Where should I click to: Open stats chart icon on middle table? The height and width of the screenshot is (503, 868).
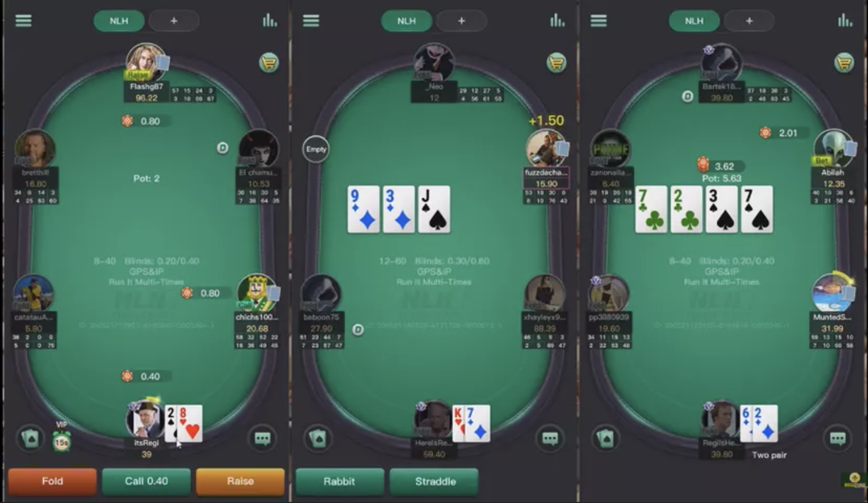tap(557, 20)
